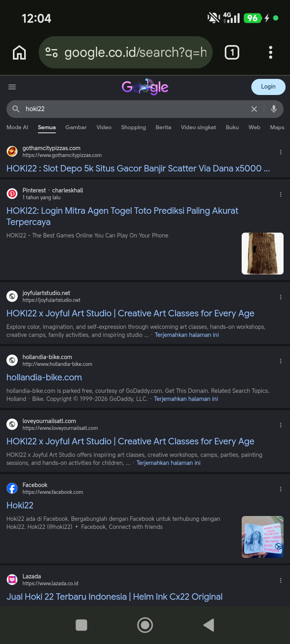Click the joyfulartstudio.net globe favicon
This screenshot has width=290, height=644.
[x=12, y=296]
